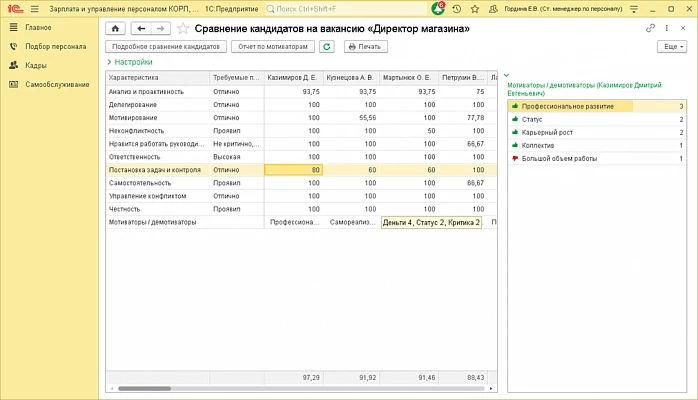Select Большой объем работы demotivator row
This screenshot has height=400, width=698.
click(x=597, y=158)
